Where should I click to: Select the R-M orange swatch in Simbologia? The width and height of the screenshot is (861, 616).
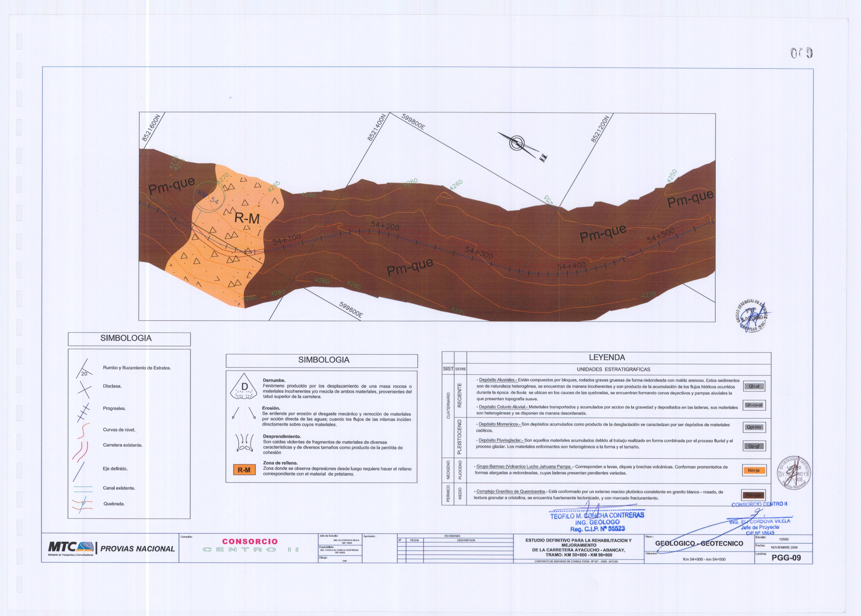click(244, 470)
